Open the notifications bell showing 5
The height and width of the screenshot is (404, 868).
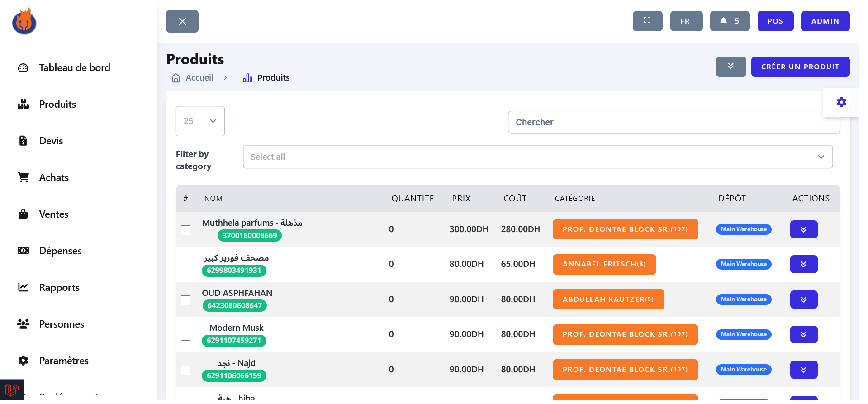(x=730, y=21)
